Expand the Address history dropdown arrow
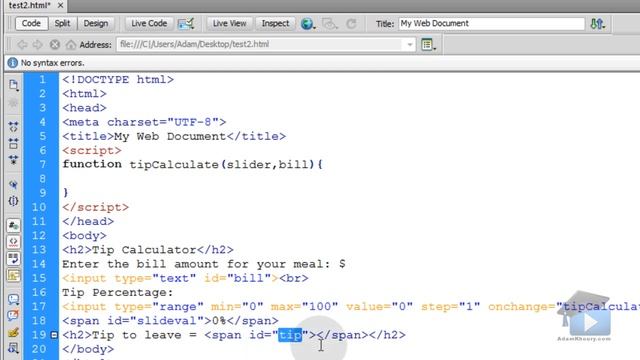 [x=409, y=45]
